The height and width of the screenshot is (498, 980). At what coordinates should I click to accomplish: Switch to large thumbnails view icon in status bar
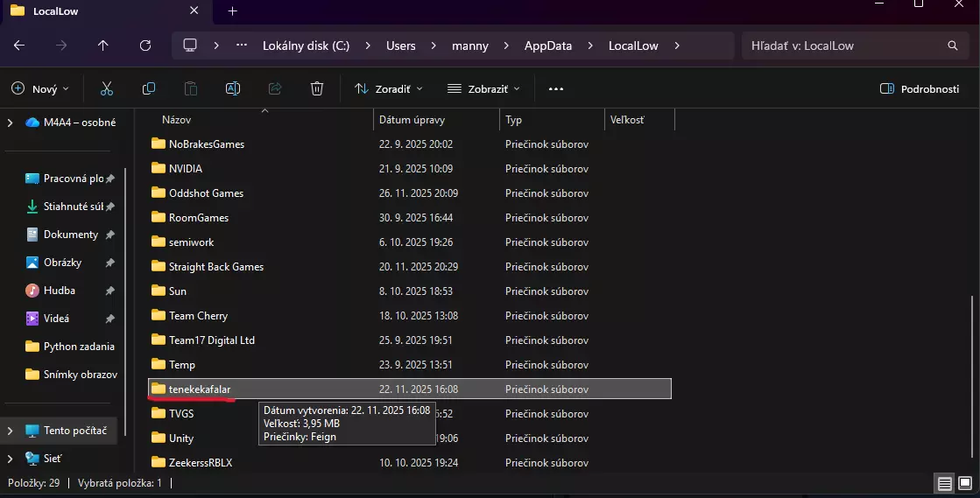point(966,483)
